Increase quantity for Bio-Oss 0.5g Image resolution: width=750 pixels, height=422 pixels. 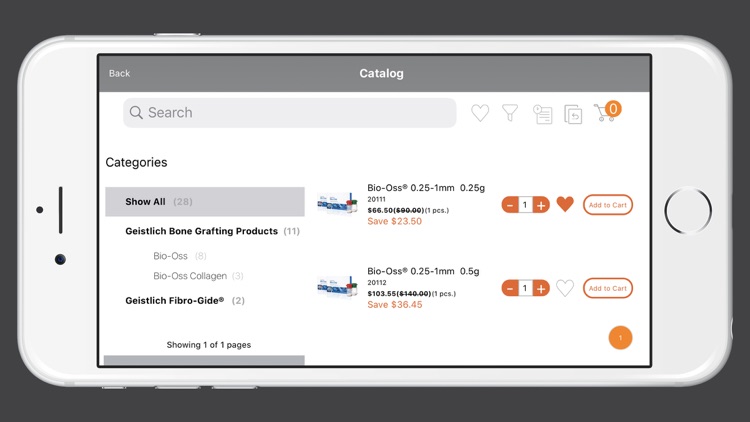541,289
